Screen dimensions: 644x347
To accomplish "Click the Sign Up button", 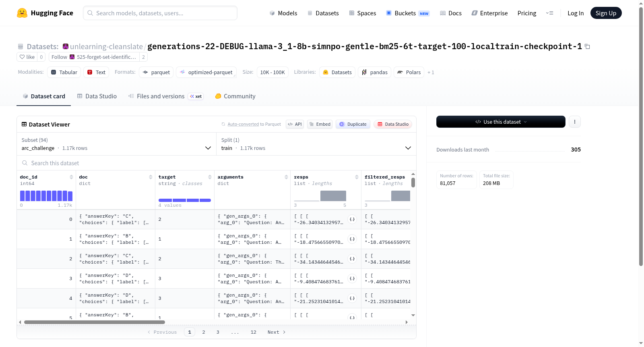I will coord(606,13).
